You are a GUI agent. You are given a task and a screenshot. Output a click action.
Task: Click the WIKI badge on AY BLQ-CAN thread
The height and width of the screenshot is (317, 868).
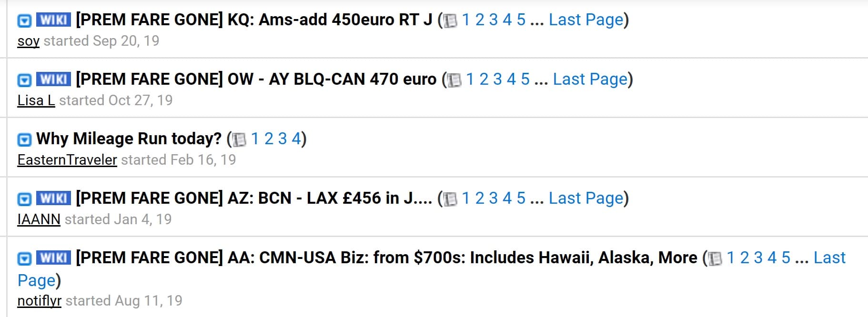pyautogui.click(x=53, y=79)
